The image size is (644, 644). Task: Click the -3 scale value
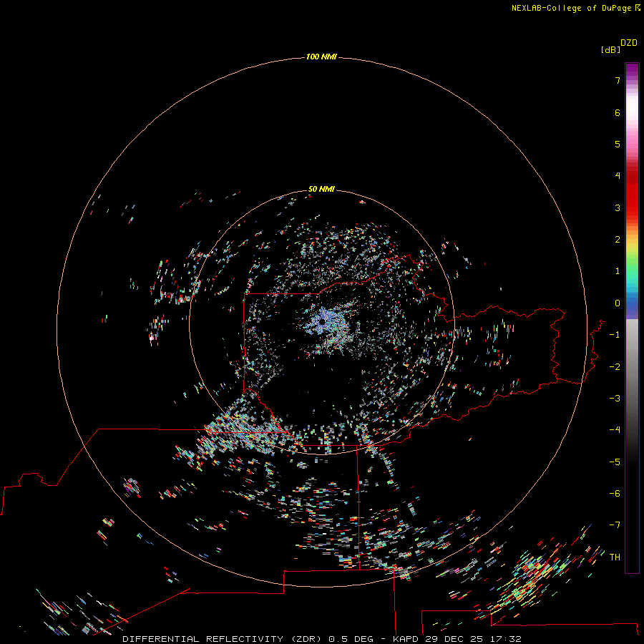pyautogui.click(x=615, y=399)
